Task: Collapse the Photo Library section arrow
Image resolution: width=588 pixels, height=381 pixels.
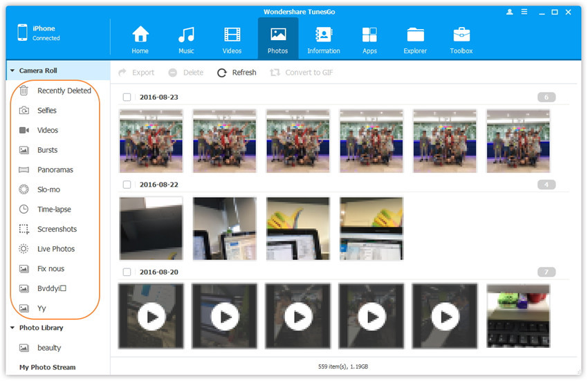Action: (x=12, y=328)
